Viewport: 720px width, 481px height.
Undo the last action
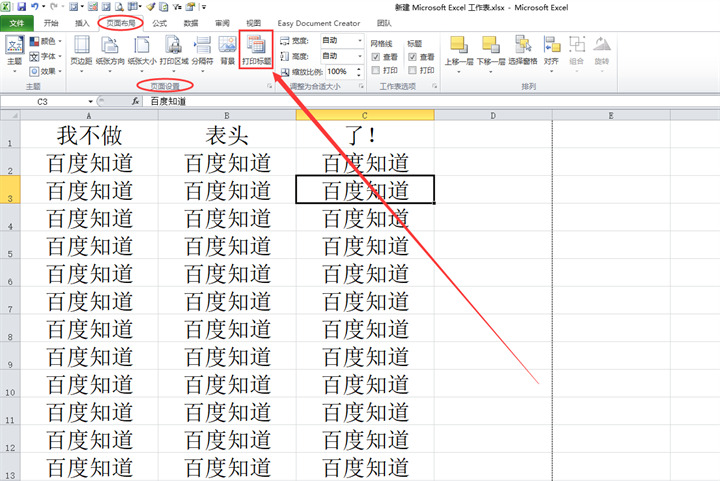(35, 7)
